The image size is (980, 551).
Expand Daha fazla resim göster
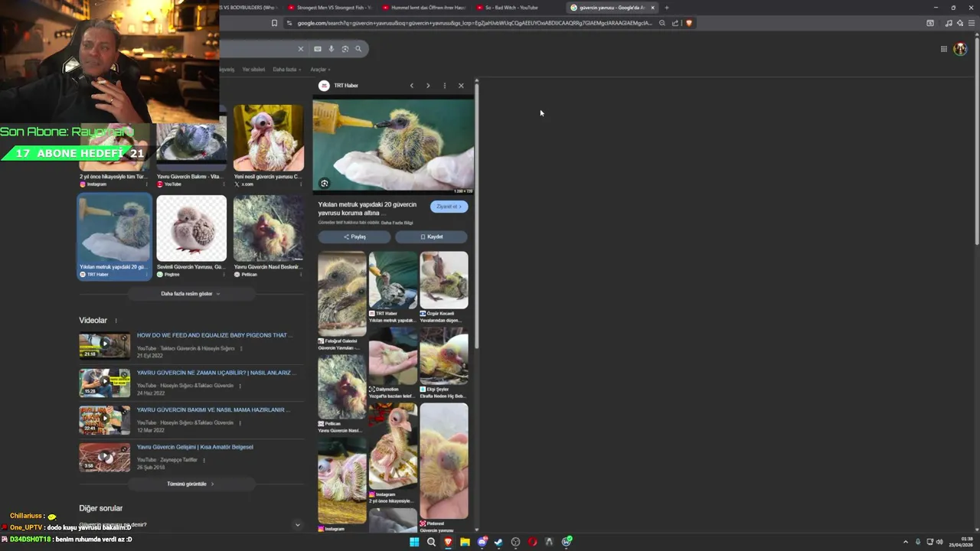[x=191, y=294]
